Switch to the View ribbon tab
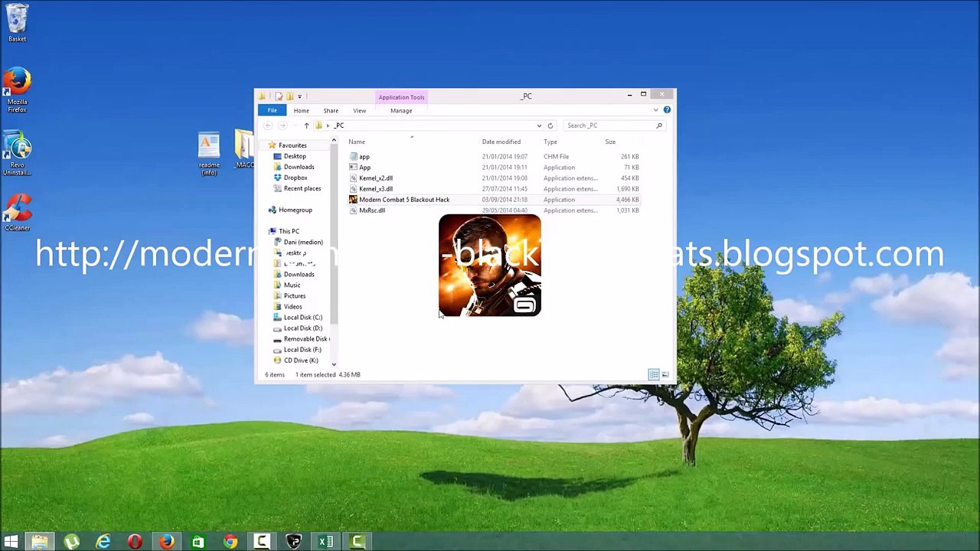The image size is (980, 551). tap(359, 110)
